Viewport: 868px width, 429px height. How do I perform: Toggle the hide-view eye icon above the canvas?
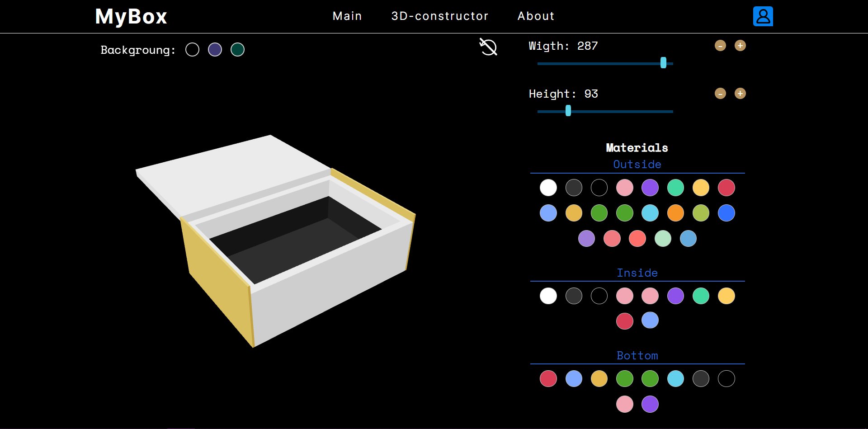pyautogui.click(x=489, y=47)
